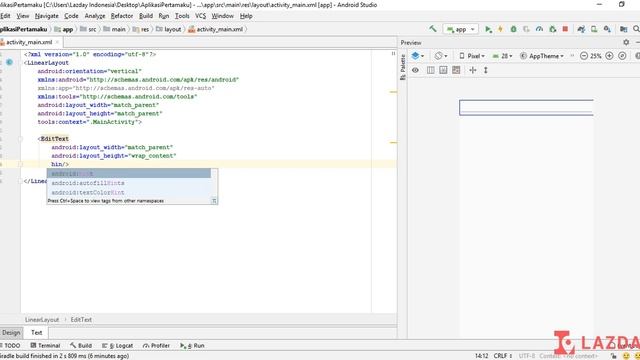Select the activity_main.xml editor tab

[29, 42]
